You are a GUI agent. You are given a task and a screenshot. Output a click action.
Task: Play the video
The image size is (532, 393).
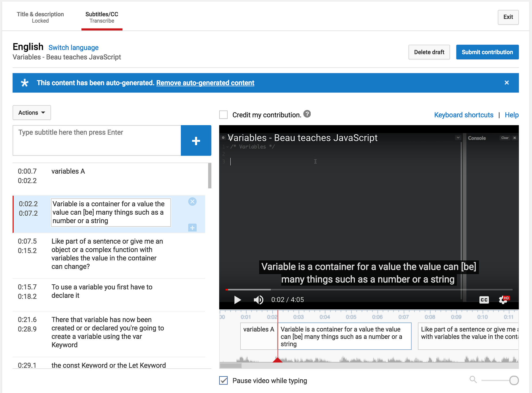click(237, 300)
